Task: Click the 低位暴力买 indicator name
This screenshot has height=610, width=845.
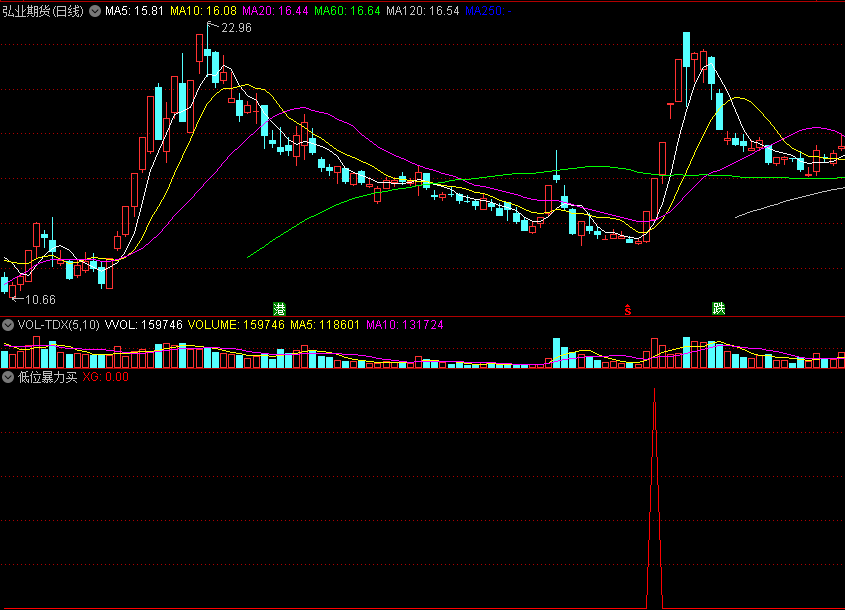Action: tap(47, 377)
